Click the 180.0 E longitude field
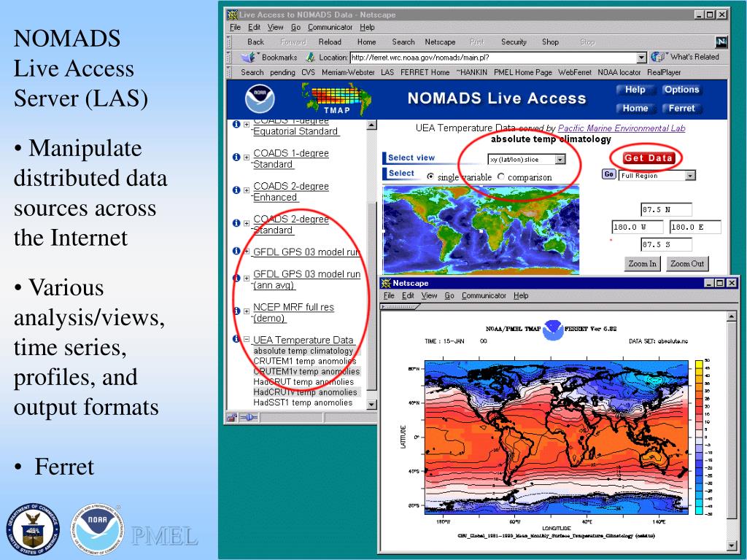 [695, 227]
